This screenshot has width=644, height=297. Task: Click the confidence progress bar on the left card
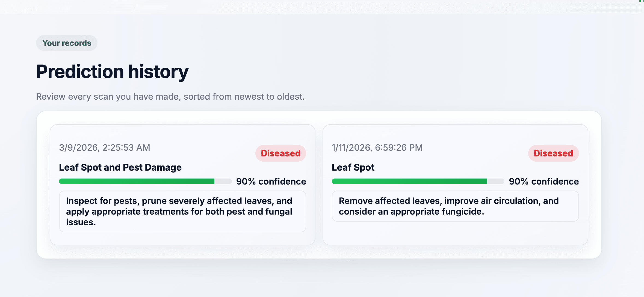tap(145, 181)
